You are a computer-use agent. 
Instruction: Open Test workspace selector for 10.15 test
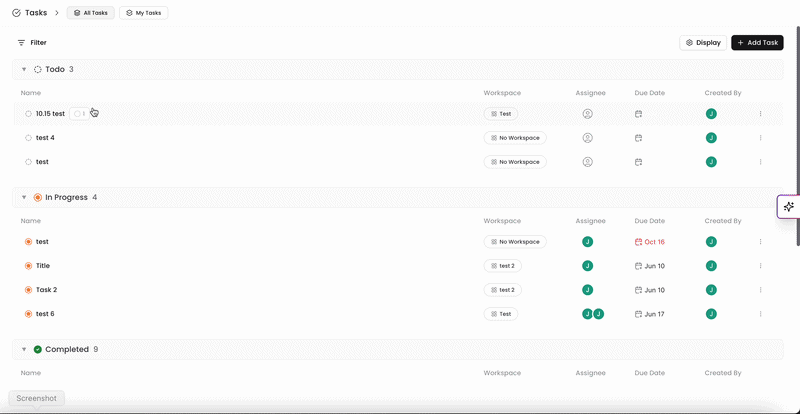pyautogui.click(x=501, y=114)
